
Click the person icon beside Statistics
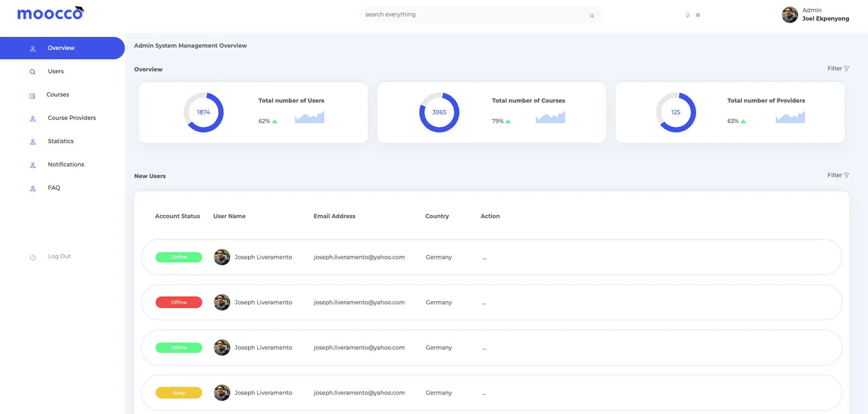[x=33, y=142]
